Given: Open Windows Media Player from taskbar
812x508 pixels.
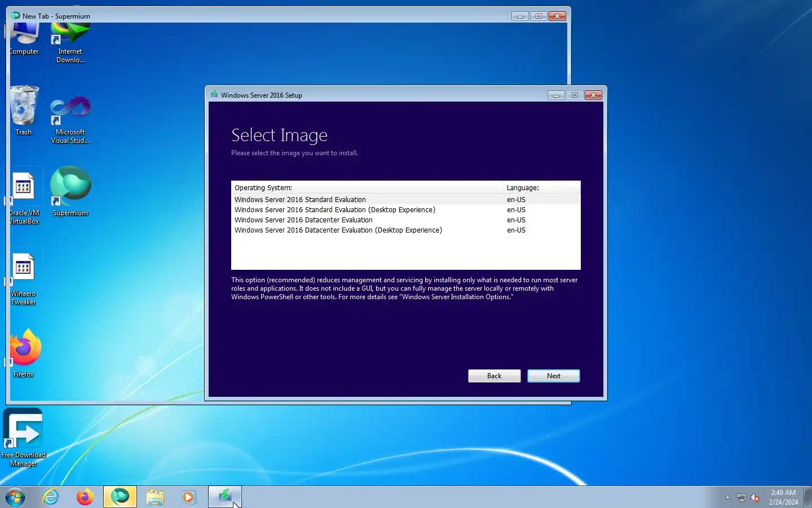Looking at the screenshot, I should tap(189, 497).
